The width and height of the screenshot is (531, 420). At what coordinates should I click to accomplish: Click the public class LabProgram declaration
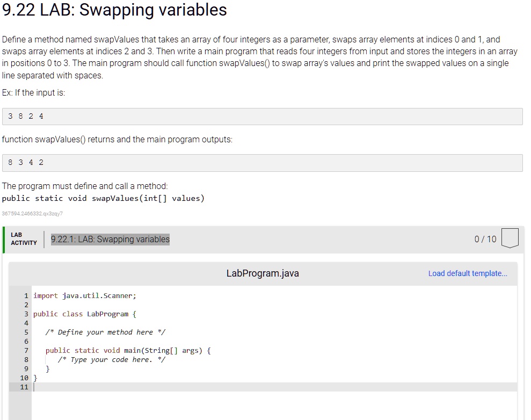pyautogui.click(x=83, y=314)
